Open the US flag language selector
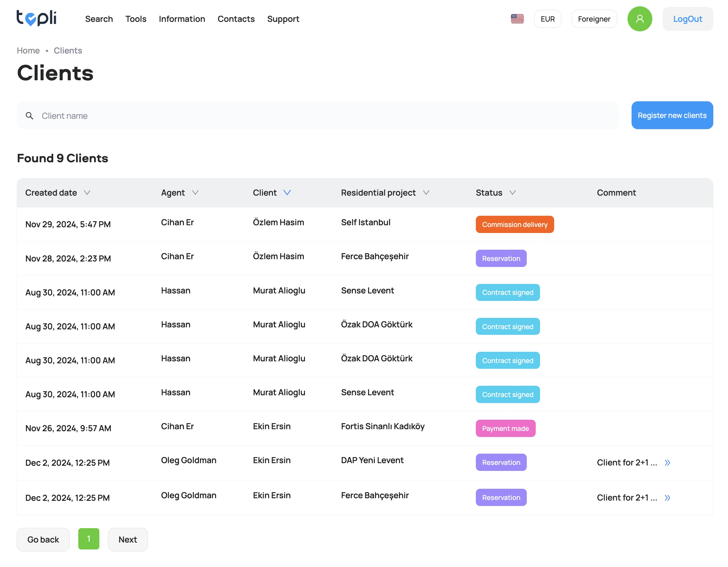 pyautogui.click(x=517, y=19)
